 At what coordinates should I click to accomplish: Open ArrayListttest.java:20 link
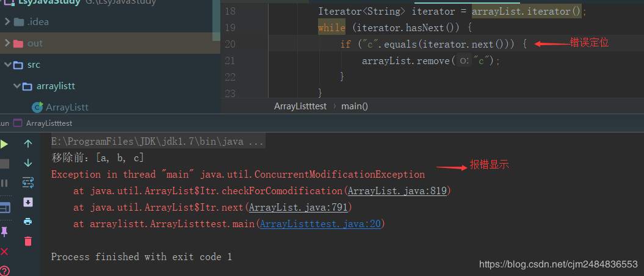pos(320,224)
